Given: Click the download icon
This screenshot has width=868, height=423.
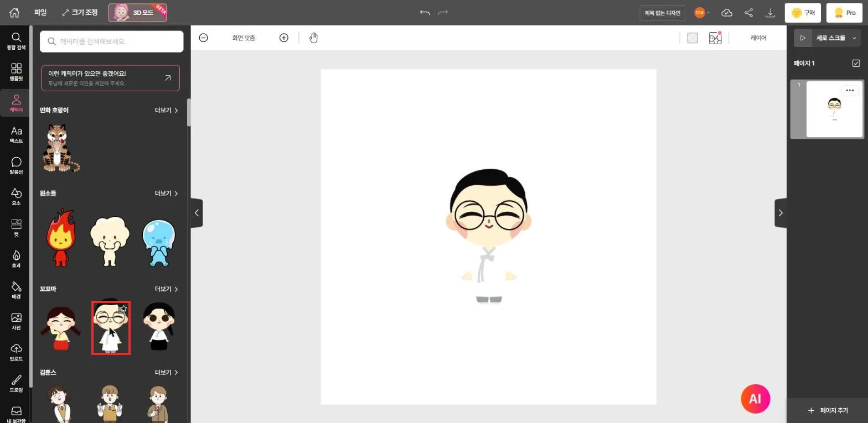Looking at the screenshot, I should (770, 12).
